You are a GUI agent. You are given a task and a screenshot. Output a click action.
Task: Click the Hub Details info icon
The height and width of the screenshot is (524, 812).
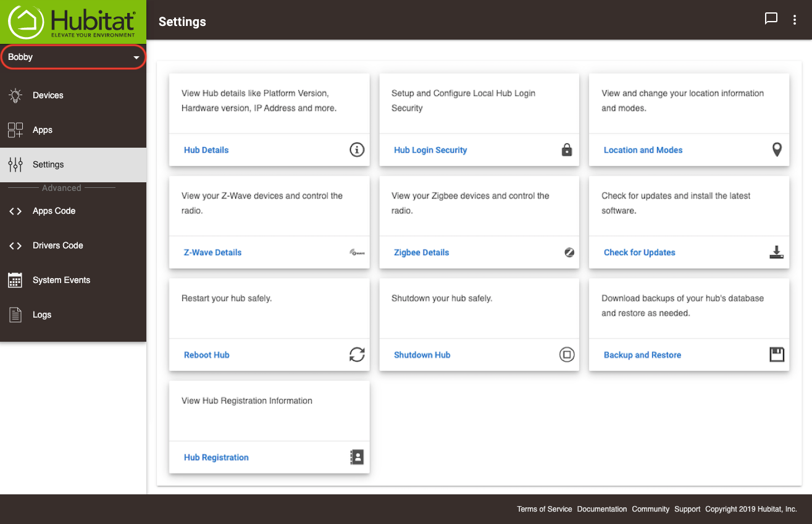(357, 150)
